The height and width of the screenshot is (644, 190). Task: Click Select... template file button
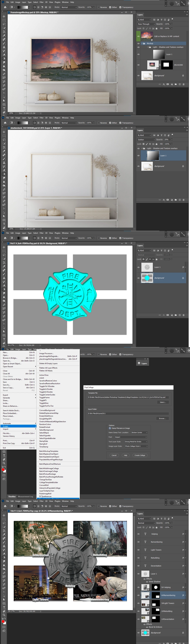tap(163, 402)
